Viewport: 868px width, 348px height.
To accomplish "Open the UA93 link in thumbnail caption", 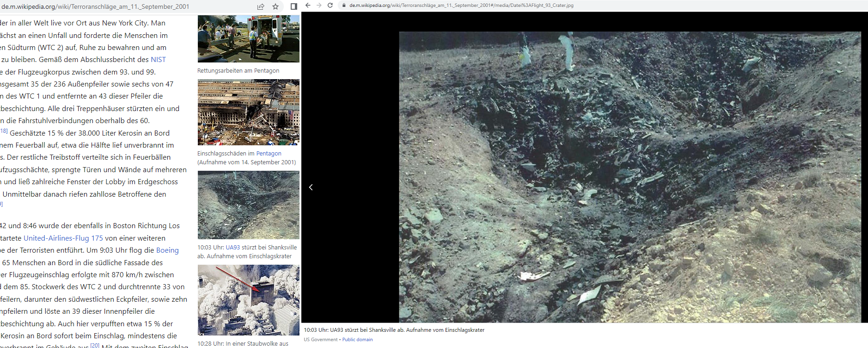I will click(233, 248).
